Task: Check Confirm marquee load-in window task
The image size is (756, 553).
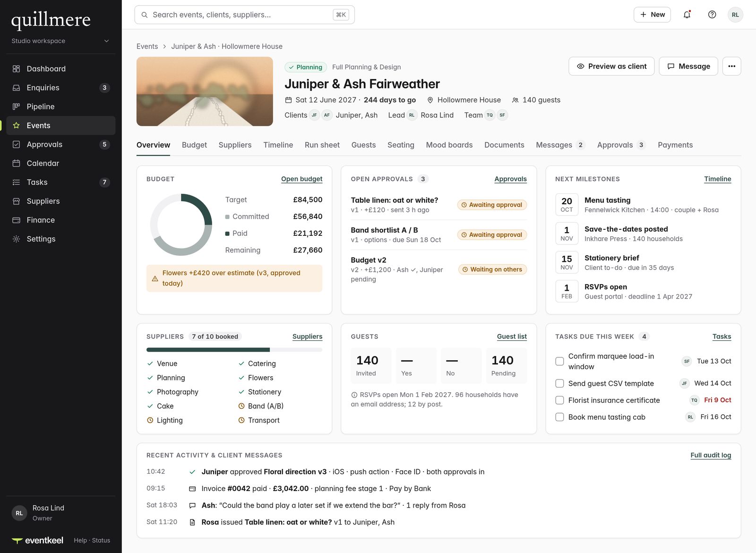Action: [x=559, y=361]
